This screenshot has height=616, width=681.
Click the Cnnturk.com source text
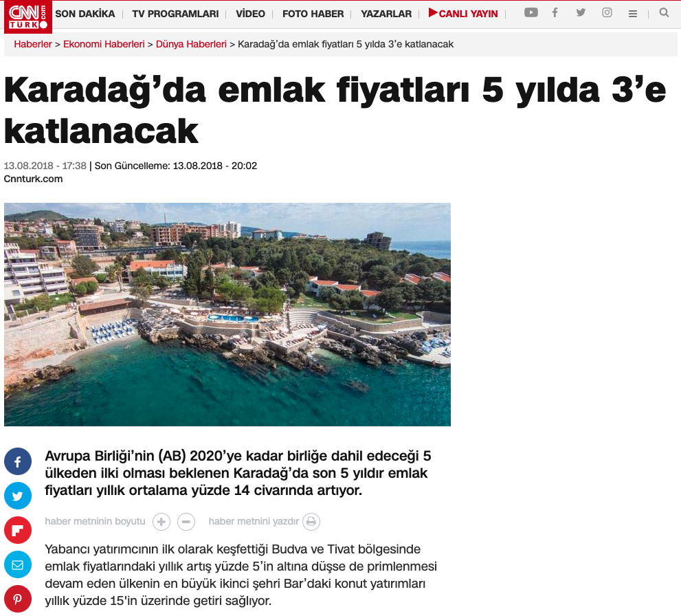pyautogui.click(x=34, y=179)
